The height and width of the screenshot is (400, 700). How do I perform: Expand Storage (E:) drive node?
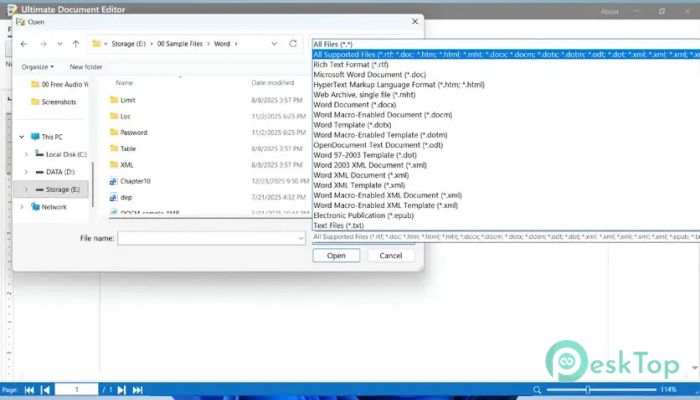point(26,189)
